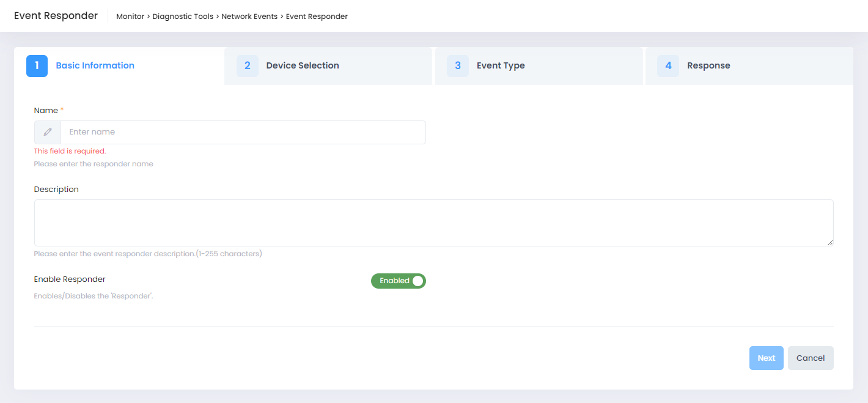This screenshot has width=868, height=403.
Task: Select the Basic Information tab label
Action: [95, 65]
